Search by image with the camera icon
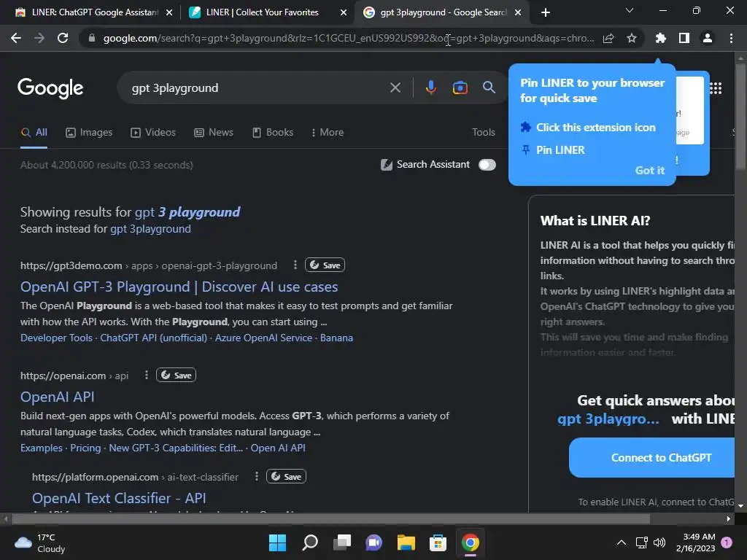The height and width of the screenshot is (560, 747). tap(460, 87)
